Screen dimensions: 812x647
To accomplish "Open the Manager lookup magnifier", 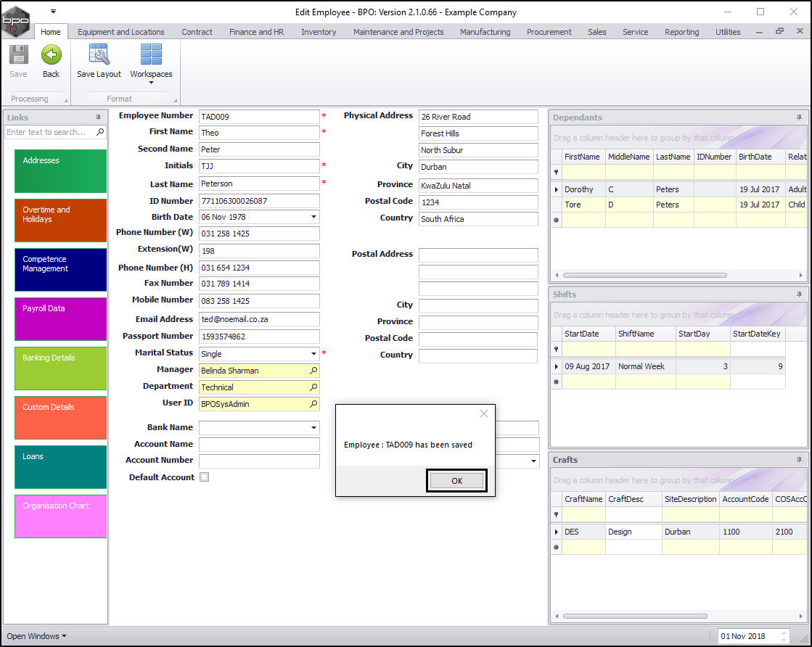I will [313, 371].
